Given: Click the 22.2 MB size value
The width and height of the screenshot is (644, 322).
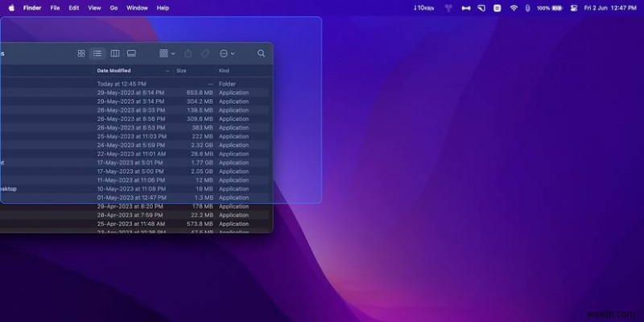Looking at the screenshot, I should click(200, 215).
